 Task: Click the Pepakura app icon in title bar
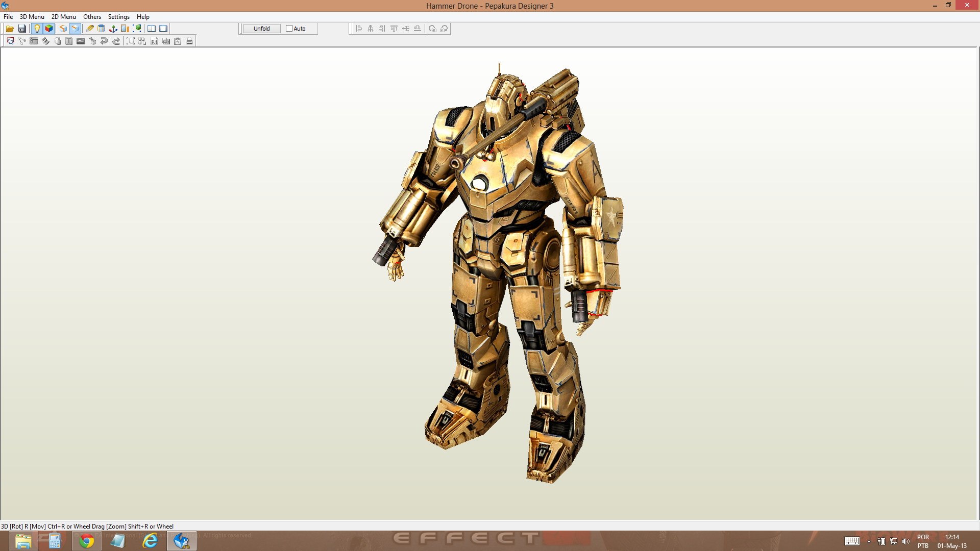coord(5,6)
